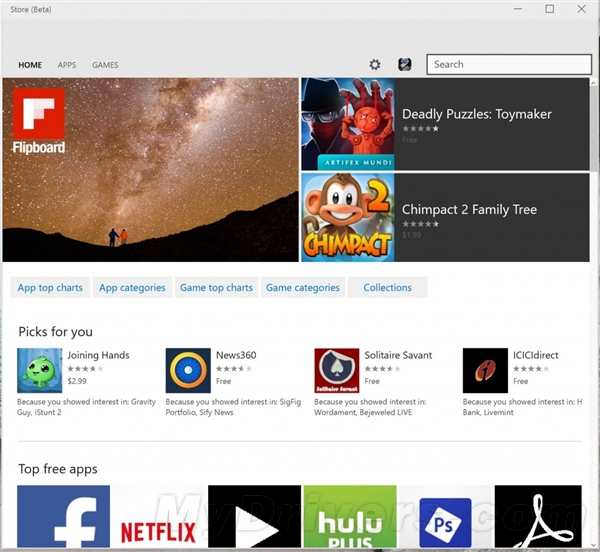The image size is (600, 552).
Task: Select the Hulu Plus app tile
Action: pos(350,516)
